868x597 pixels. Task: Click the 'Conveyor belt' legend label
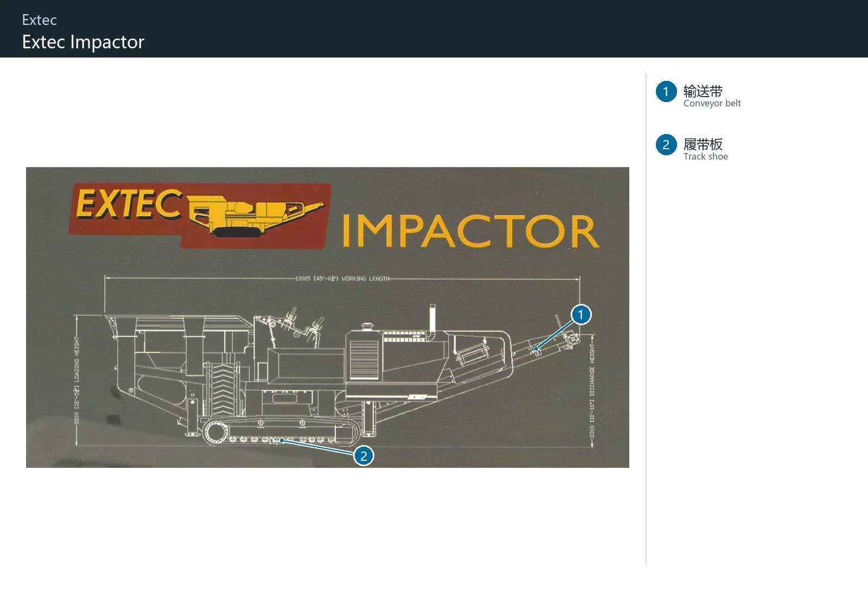point(712,103)
